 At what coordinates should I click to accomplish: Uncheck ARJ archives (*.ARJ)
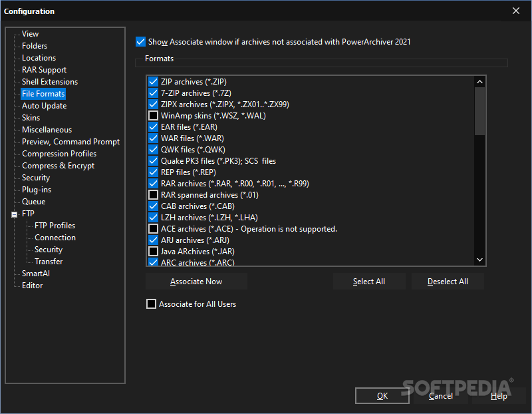coord(154,240)
